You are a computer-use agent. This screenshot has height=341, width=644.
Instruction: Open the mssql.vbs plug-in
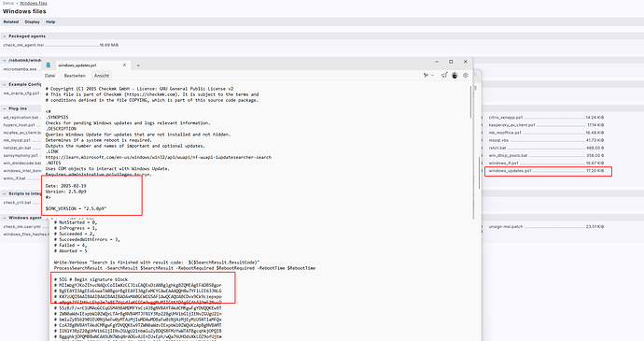498,140
